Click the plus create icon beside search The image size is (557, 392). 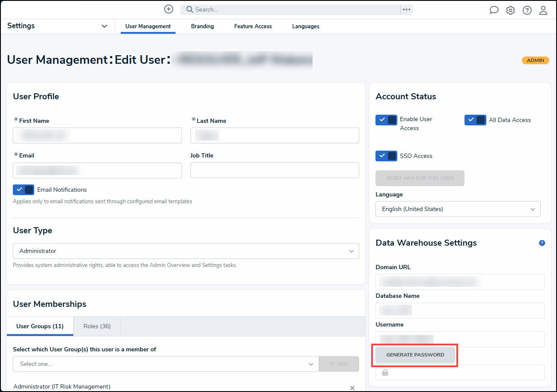pos(169,9)
